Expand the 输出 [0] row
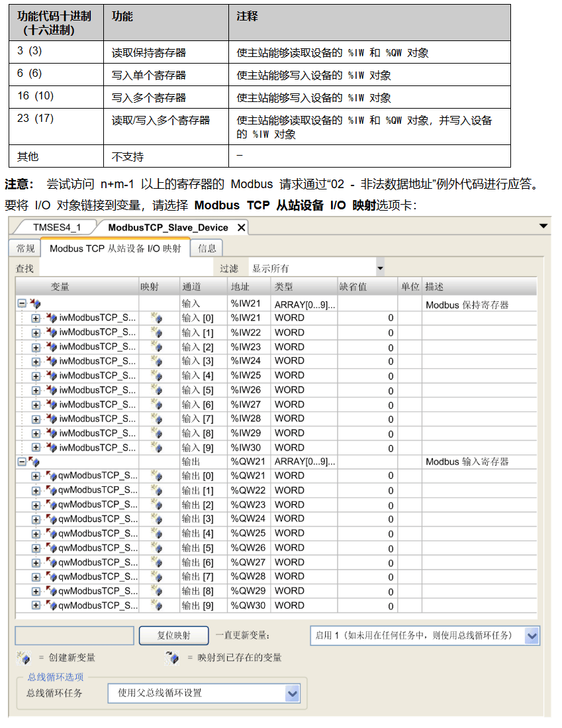The height and width of the screenshot is (728, 562). click(x=36, y=476)
